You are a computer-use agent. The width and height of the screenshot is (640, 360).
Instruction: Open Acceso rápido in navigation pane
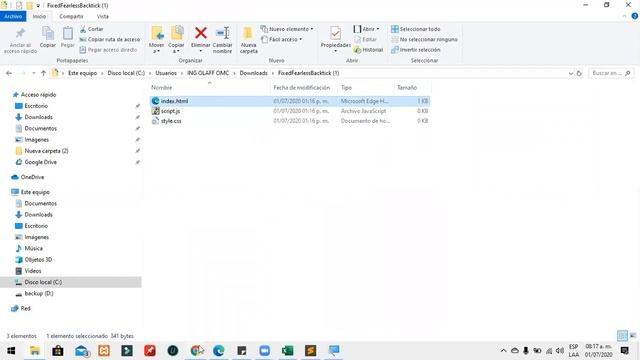38,95
